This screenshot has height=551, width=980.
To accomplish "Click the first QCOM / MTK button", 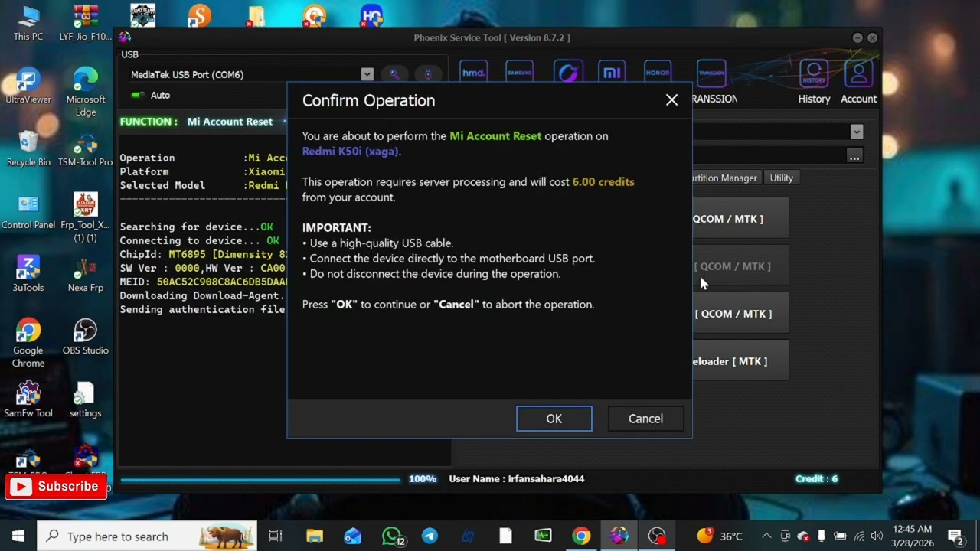I will pyautogui.click(x=740, y=219).
